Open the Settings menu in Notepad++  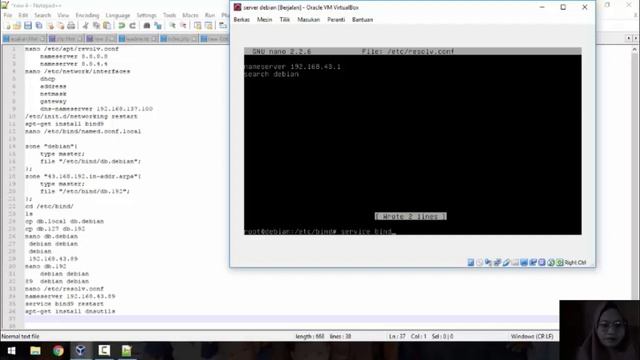[147, 15]
